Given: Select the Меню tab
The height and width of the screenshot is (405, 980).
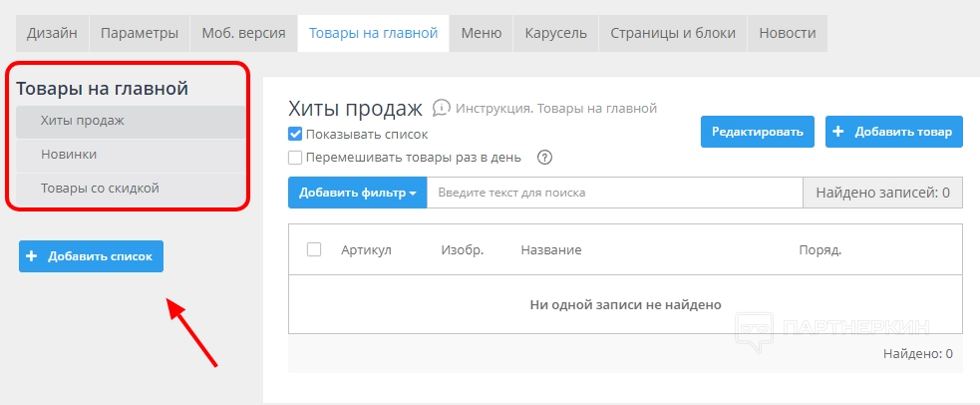Looking at the screenshot, I should [482, 33].
